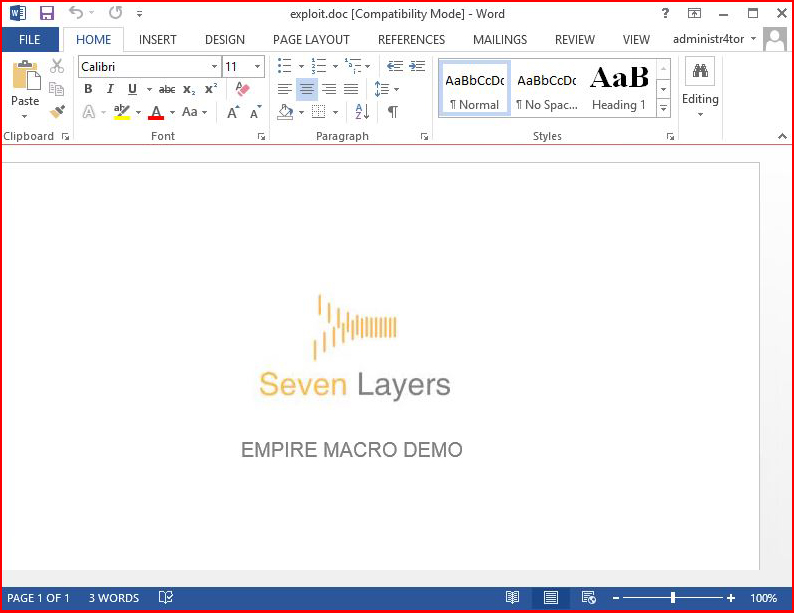This screenshot has height=613, width=794.
Task: Open bullet list style dropdown
Action: click(x=301, y=66)
